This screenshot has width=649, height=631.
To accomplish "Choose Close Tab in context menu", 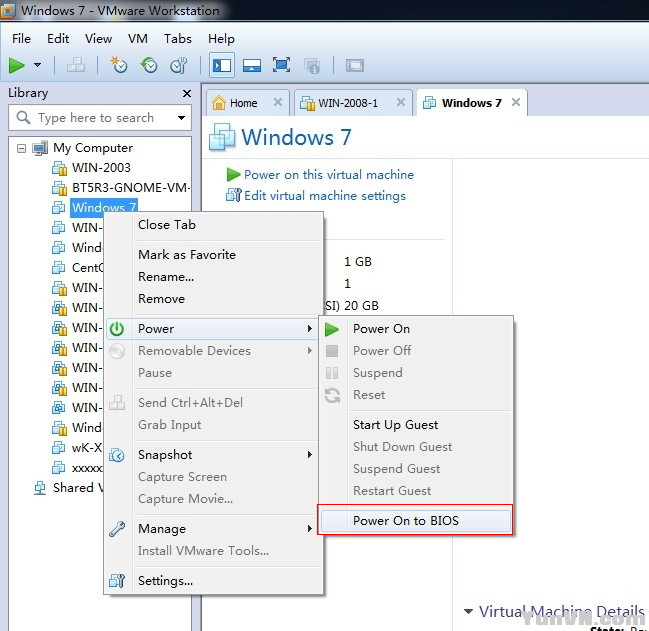I will click(167, 225).
